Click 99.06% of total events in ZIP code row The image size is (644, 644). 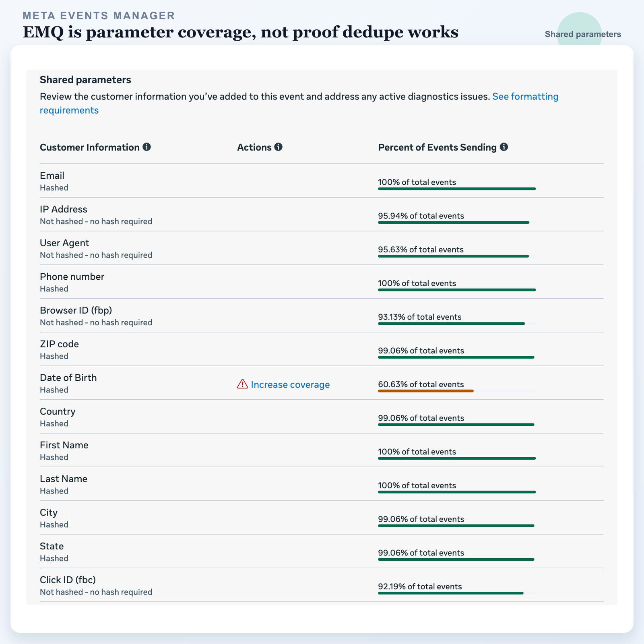point(421,351)
